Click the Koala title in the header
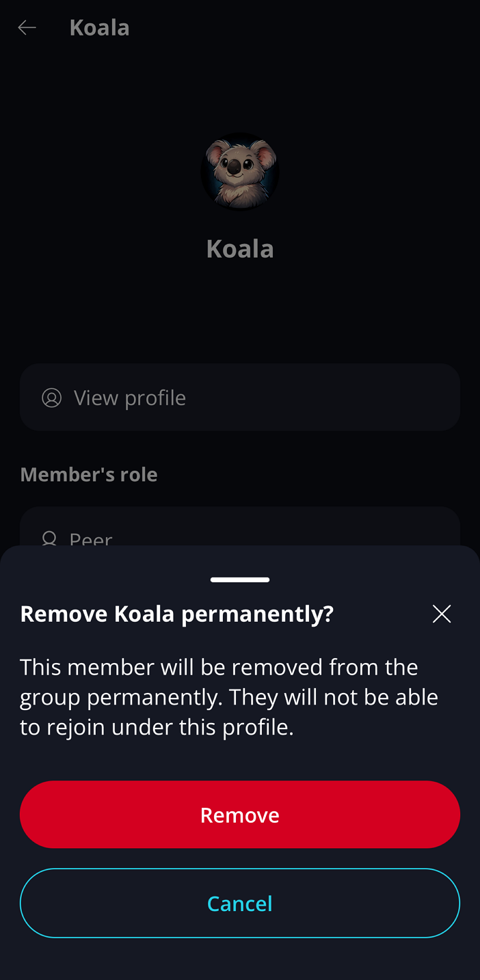 click(x=99, y=27)
